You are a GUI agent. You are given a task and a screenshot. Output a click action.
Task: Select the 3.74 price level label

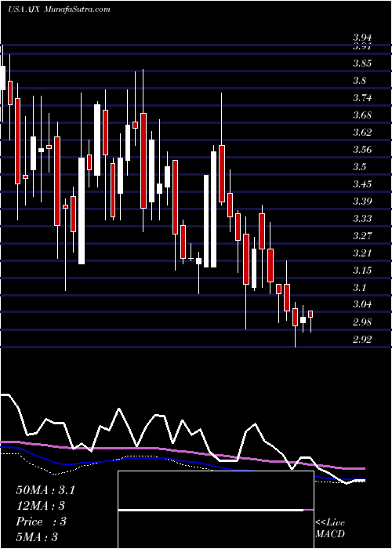362,98
